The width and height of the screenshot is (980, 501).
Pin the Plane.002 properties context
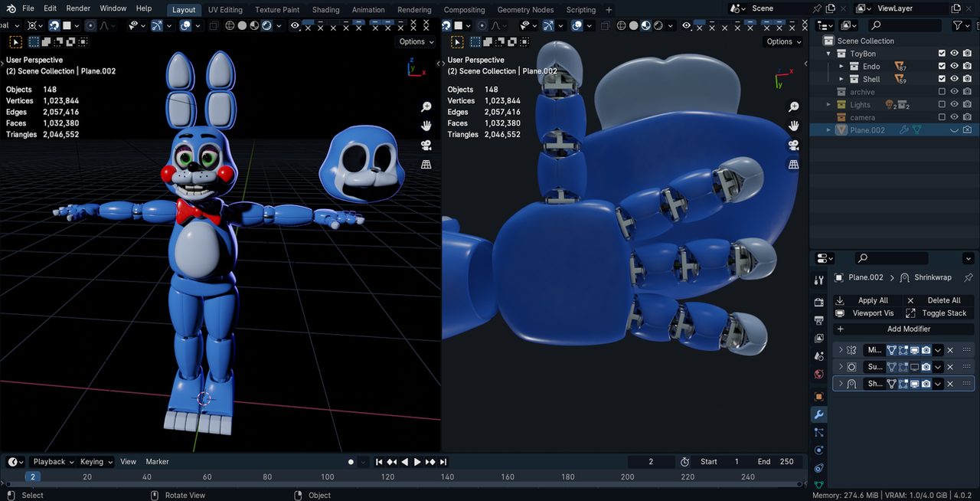click(969, 277)
